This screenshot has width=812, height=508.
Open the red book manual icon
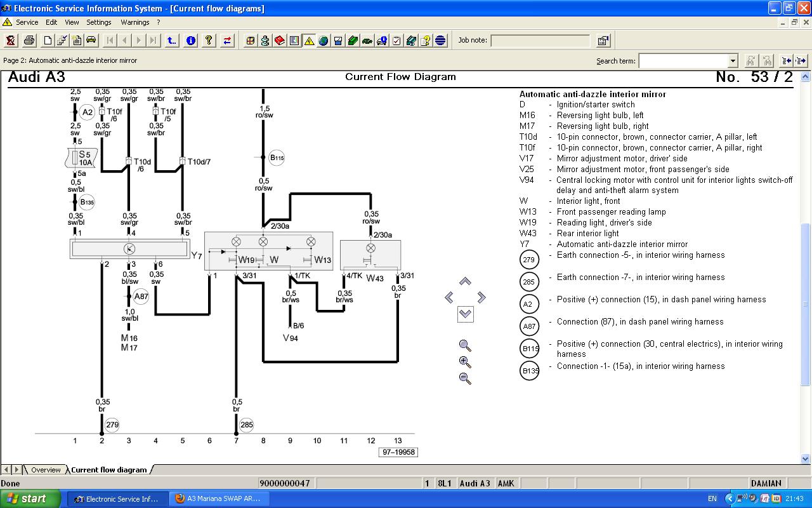(x=280, y=41)
